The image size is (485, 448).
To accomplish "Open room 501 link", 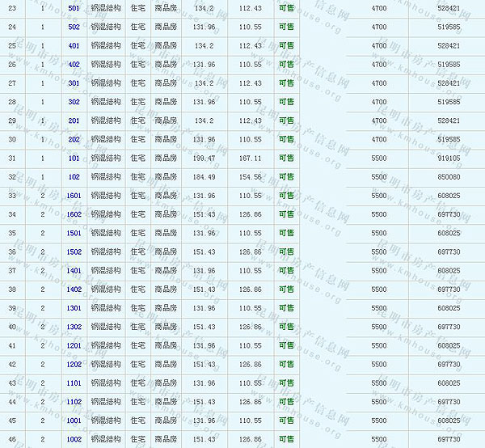I will click(x=74, y=8).
